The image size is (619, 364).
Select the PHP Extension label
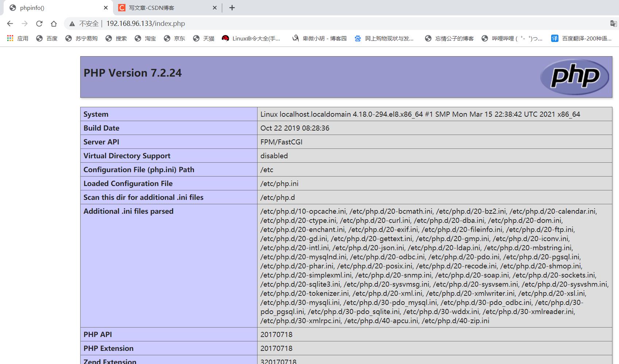pos(108,348)
